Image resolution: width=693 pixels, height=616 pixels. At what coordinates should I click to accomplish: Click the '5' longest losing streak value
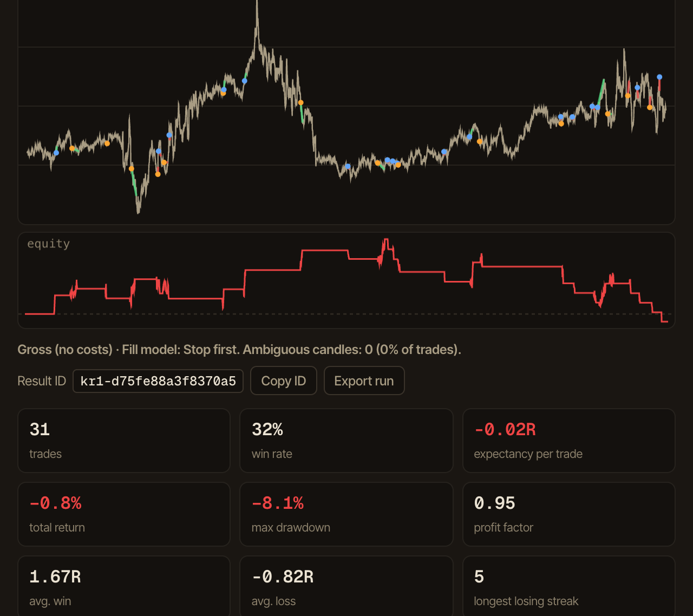tap(479, 577)
